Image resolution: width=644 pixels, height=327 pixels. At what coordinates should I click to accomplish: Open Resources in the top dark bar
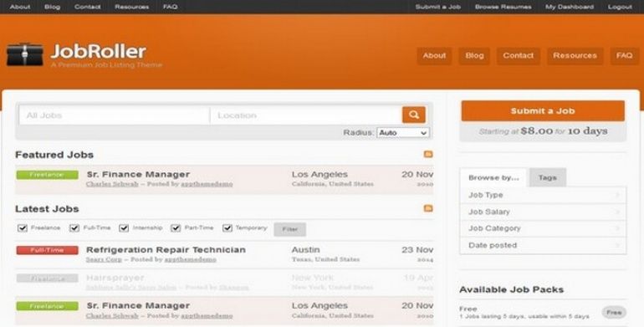[x=132, y=7]
